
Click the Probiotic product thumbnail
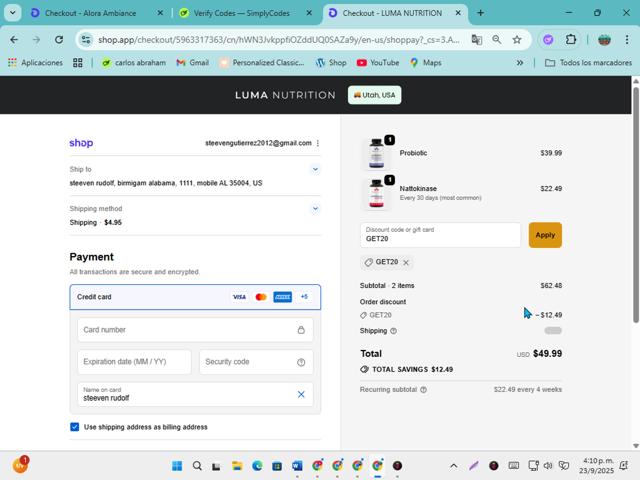[x=376, y=153]
